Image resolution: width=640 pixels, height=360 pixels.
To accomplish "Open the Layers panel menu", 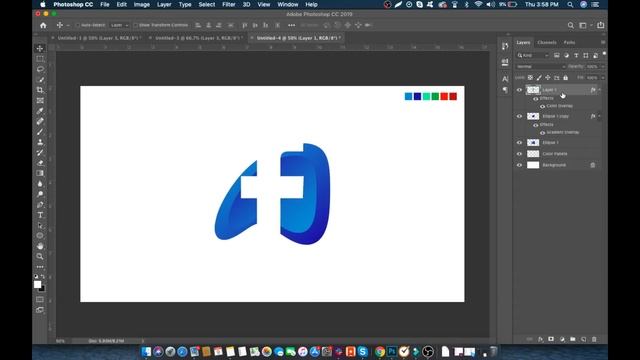I will (x=602, y=42).
